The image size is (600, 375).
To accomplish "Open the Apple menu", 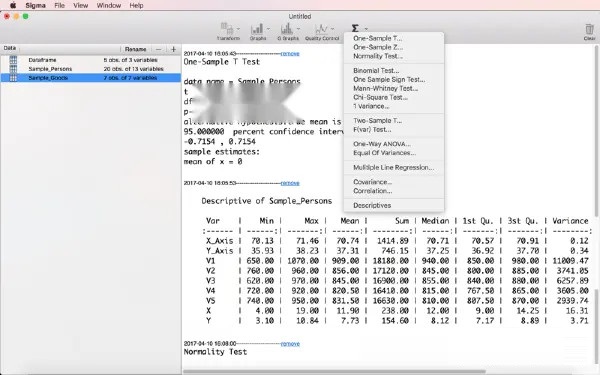I will tap(13, 5).
